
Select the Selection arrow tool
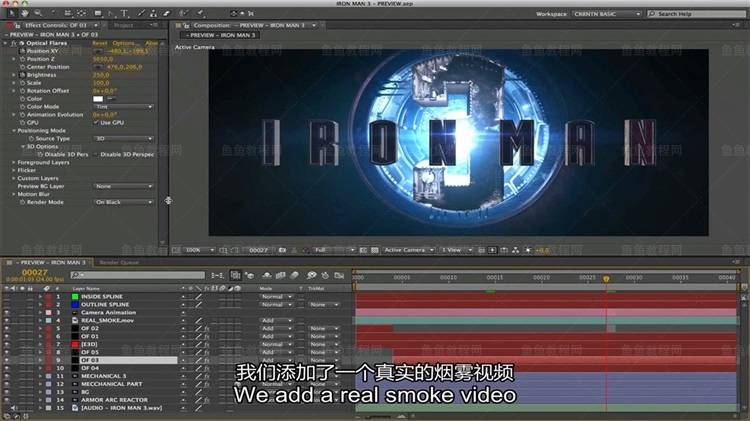click(x=11, y=13)
